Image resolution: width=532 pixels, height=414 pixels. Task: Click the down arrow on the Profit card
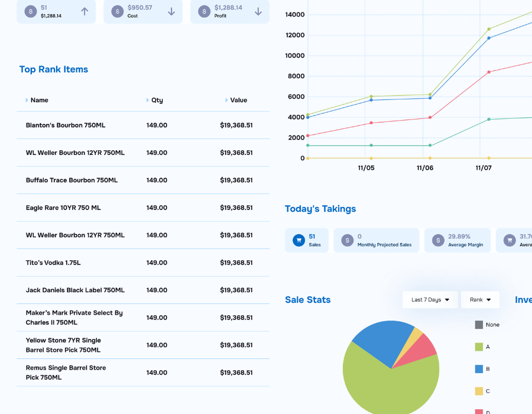258,12
